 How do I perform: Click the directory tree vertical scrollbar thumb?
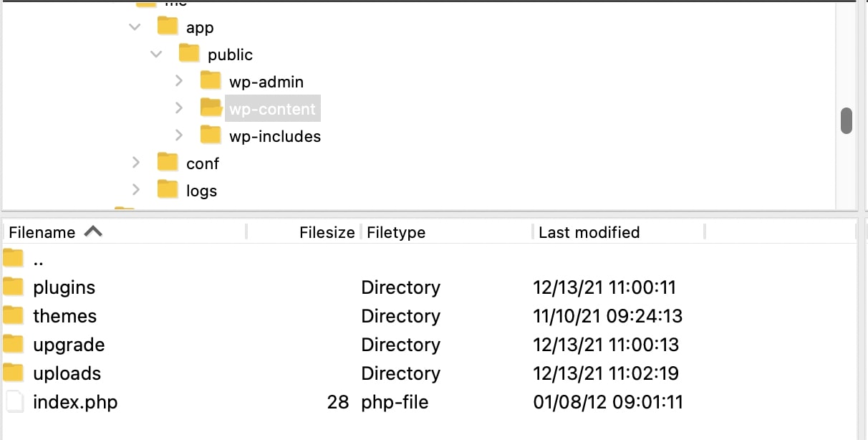[x=847, y=120]
